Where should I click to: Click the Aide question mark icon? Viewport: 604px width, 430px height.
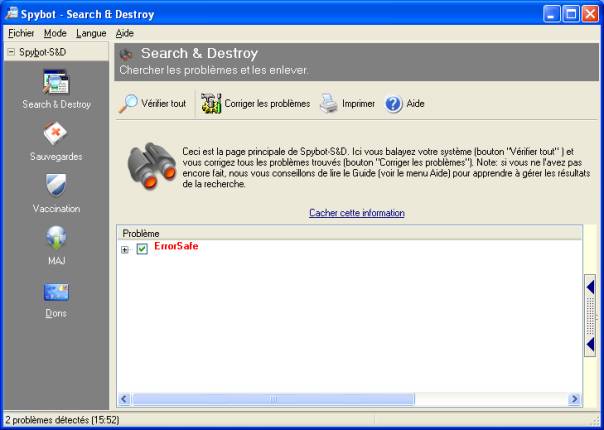pos(394,104)
